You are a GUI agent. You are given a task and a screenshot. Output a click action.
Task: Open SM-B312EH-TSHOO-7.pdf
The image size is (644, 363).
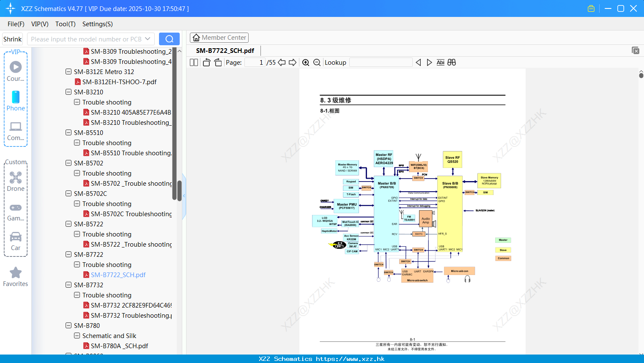pos(115,82)
